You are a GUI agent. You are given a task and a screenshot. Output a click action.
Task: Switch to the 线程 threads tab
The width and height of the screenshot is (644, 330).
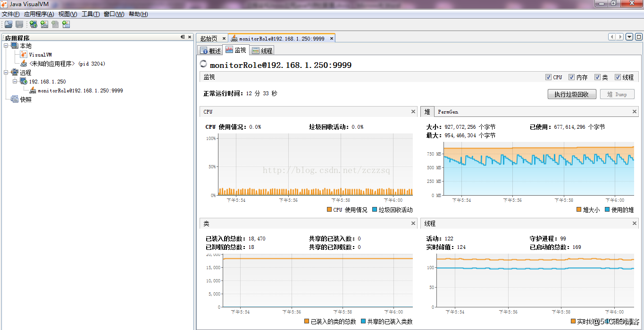[x=262, y=50]
